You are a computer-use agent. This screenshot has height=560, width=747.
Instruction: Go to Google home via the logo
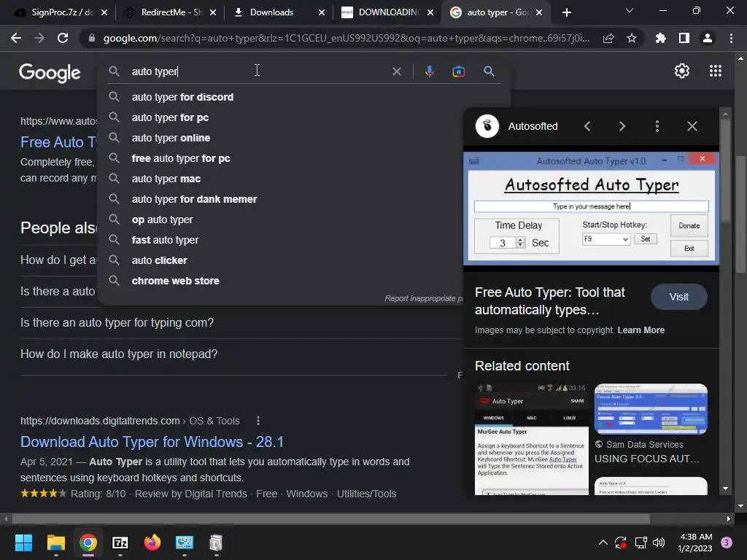[x=50, y=73]
